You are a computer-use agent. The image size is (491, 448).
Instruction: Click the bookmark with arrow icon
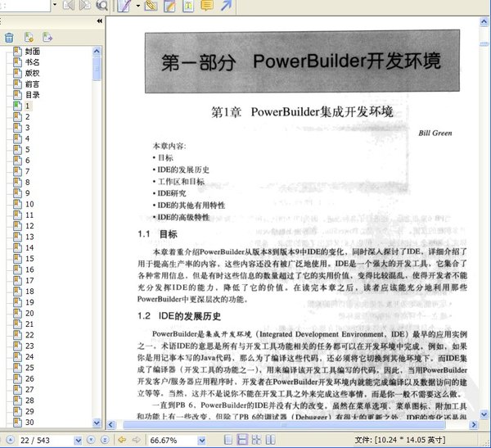point(47,37)
